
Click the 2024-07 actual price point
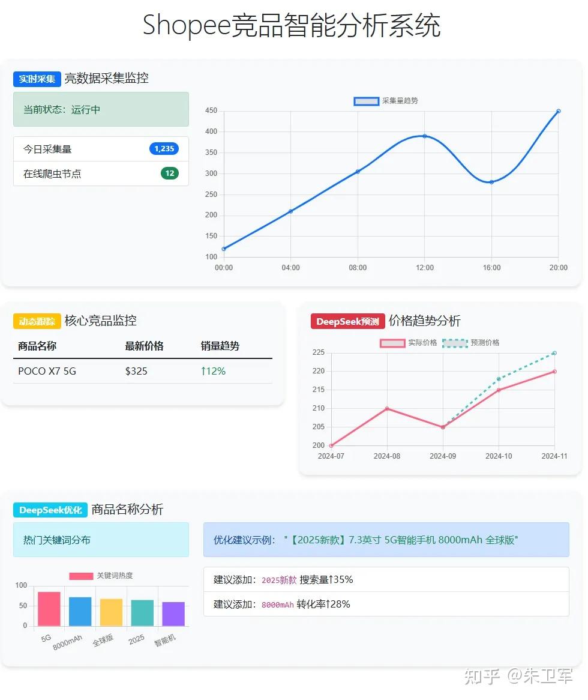(x=331, y=445)
